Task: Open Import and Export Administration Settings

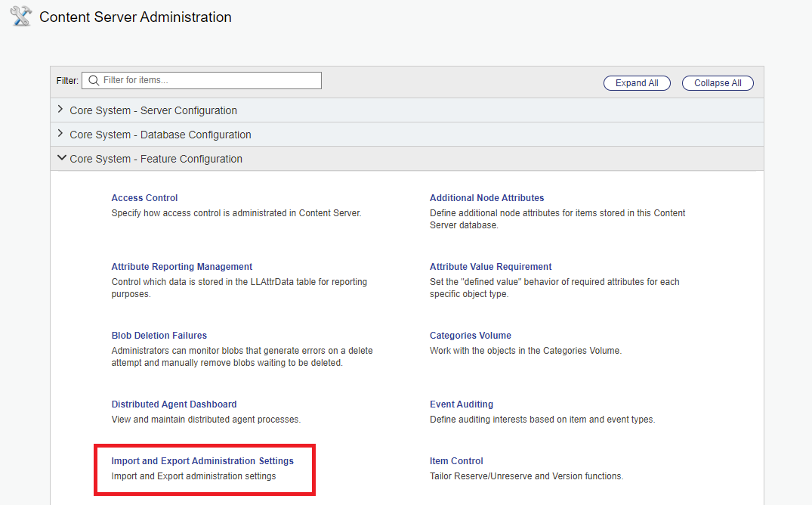Action: point(202,461)
